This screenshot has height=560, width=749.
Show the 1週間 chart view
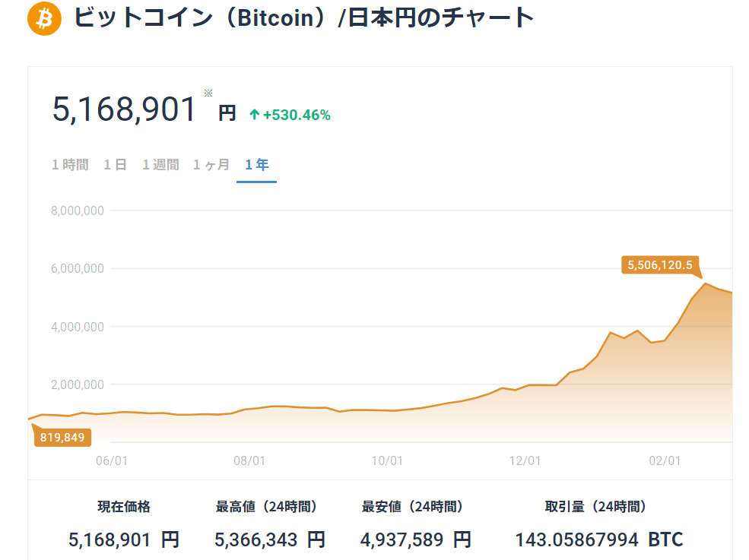160,165
